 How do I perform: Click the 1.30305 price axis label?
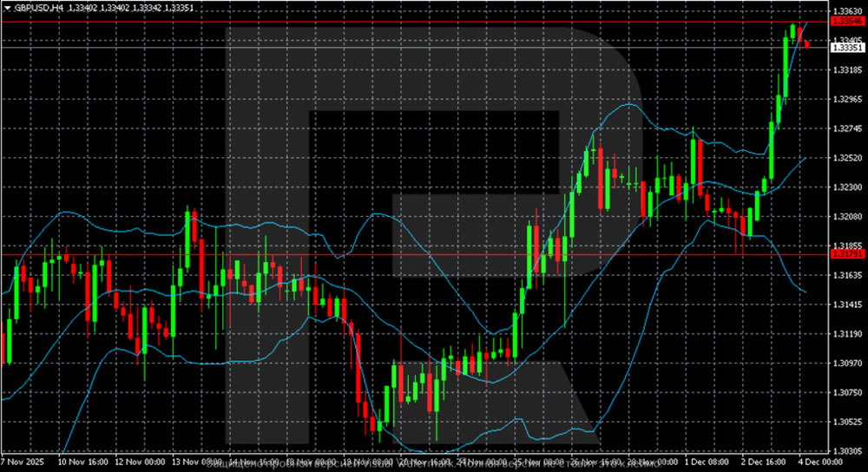pyautogui.click(x=847, y=451)
